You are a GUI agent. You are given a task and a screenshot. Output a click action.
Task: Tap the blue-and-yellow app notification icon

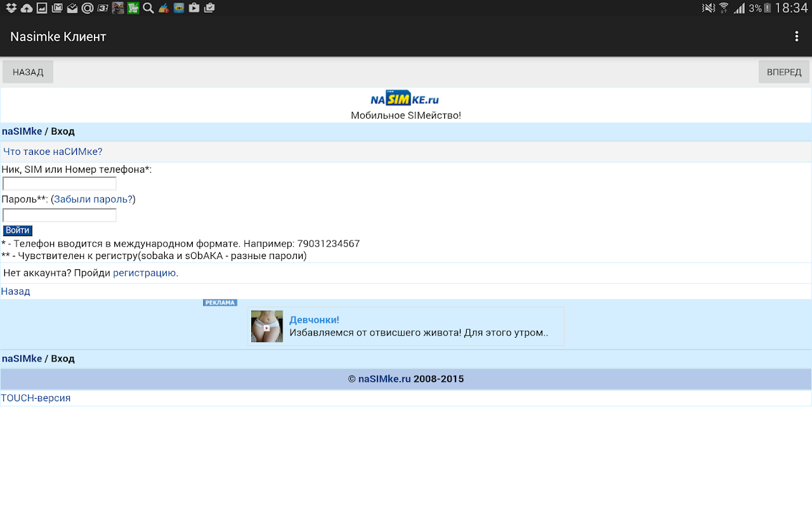[x=179, y=8]
